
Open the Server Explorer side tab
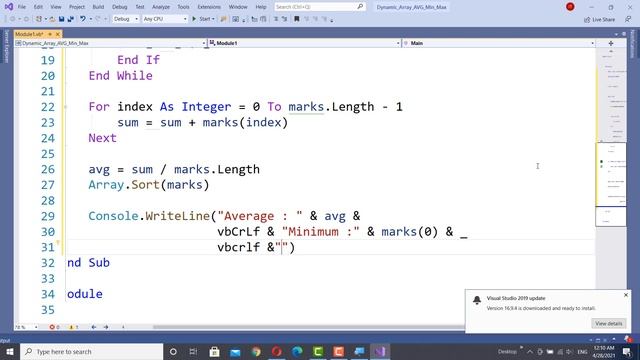click(x=6, y=46)
